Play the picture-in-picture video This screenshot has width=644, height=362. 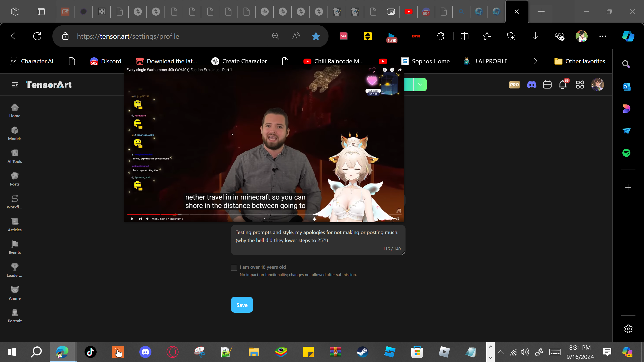point(132,219)
